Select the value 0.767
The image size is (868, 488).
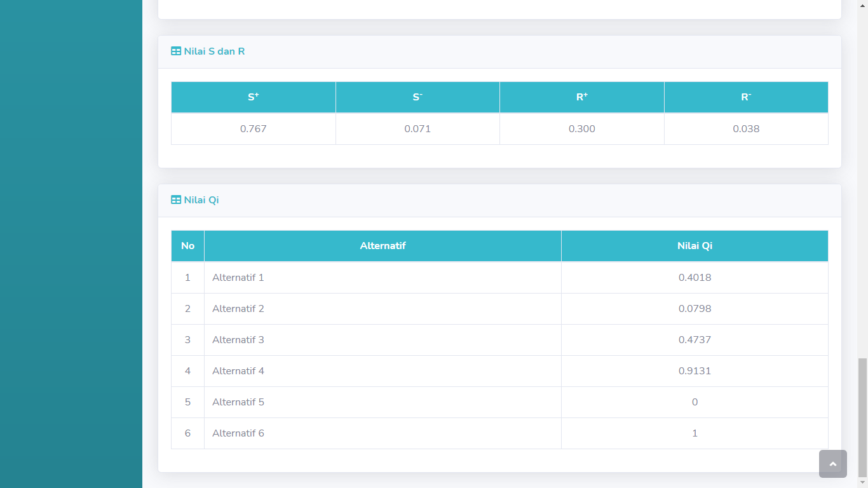(254, 128)
